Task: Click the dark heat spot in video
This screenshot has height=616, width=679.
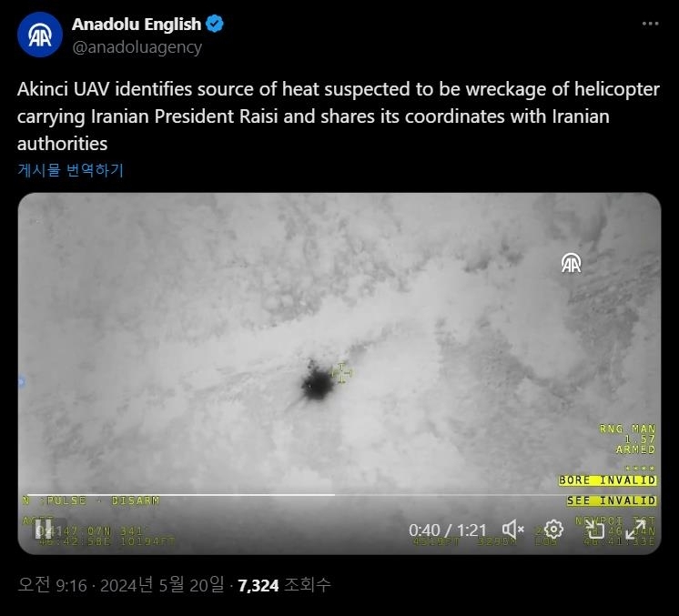Action: pos(318,384)
